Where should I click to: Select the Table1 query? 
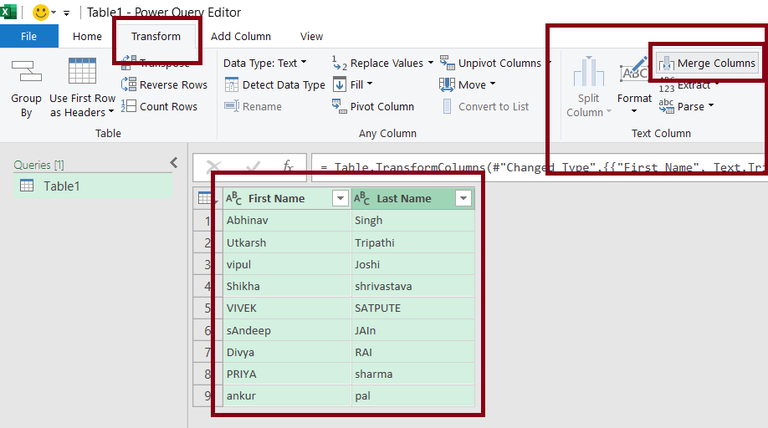(x=93, y=186)
